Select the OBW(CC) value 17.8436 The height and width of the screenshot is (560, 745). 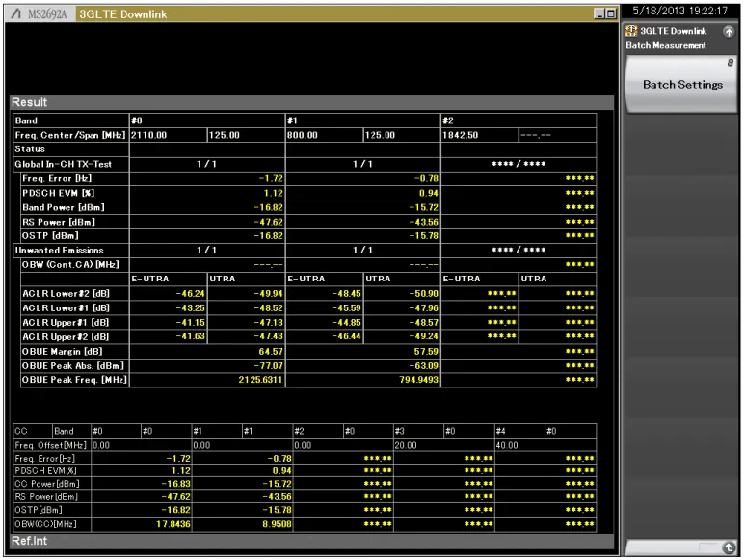(173, 524)
